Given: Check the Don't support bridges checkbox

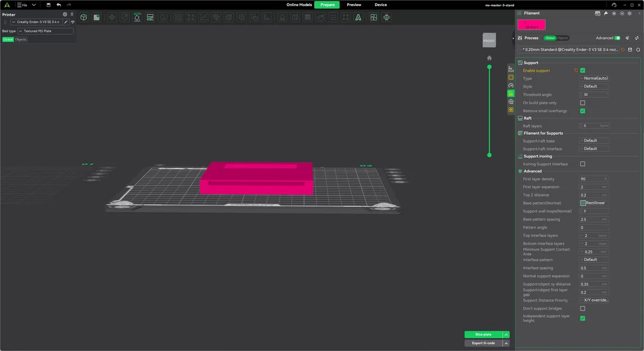Looking at the screenshot, I should click(582, 308).
